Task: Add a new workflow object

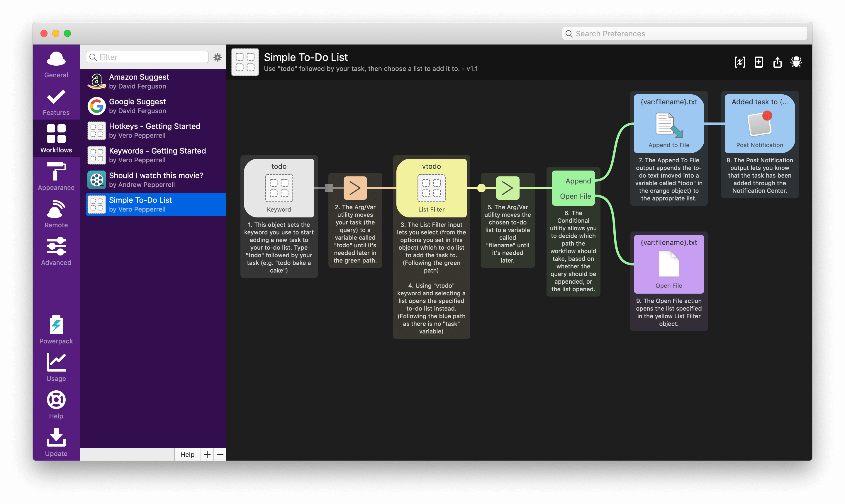Action: pos(759,62)
